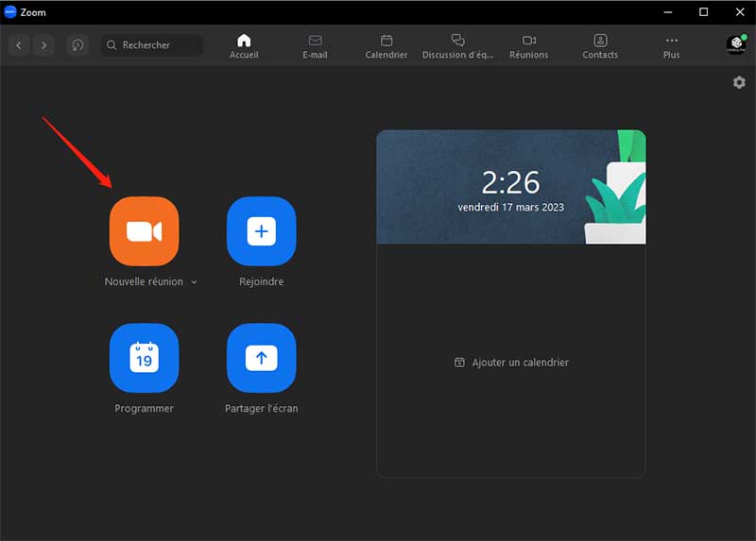Screen dimensions: 756x541
Task: Expand the Nouvelle réunion dropdown chevron
Action: 194,282
